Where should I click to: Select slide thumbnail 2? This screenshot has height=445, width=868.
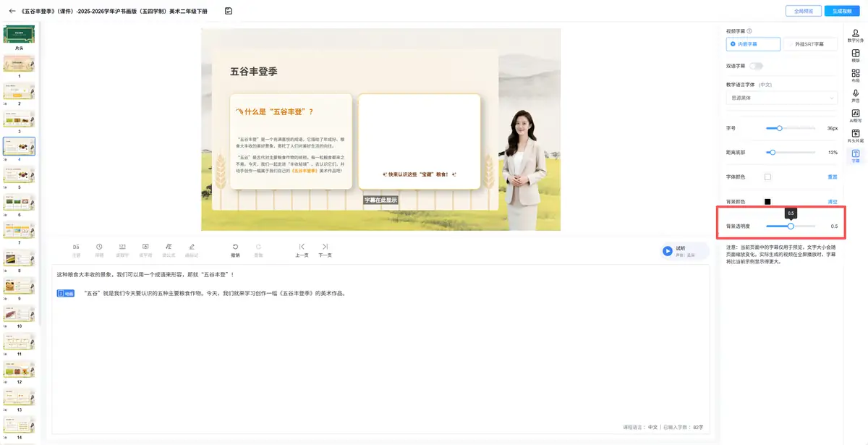[19, 90]
